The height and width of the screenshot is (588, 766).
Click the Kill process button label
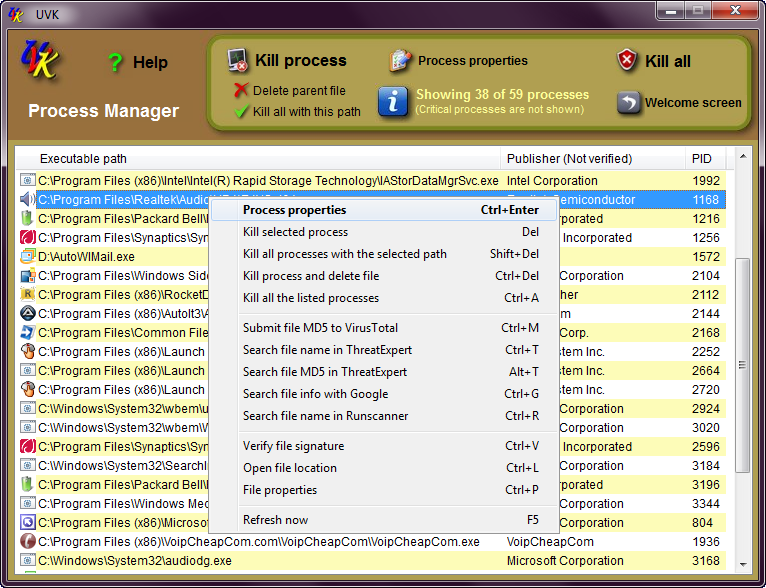point(300,60)
